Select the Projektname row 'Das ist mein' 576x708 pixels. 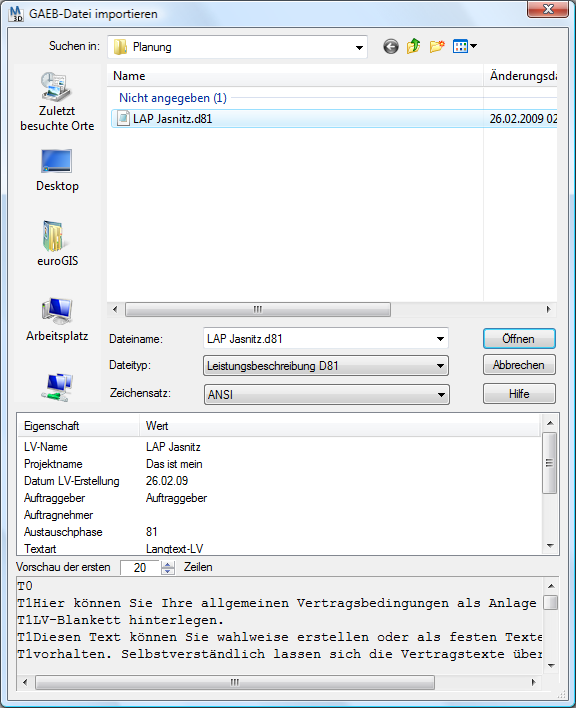pyautogui.click(x=280, y=464)
